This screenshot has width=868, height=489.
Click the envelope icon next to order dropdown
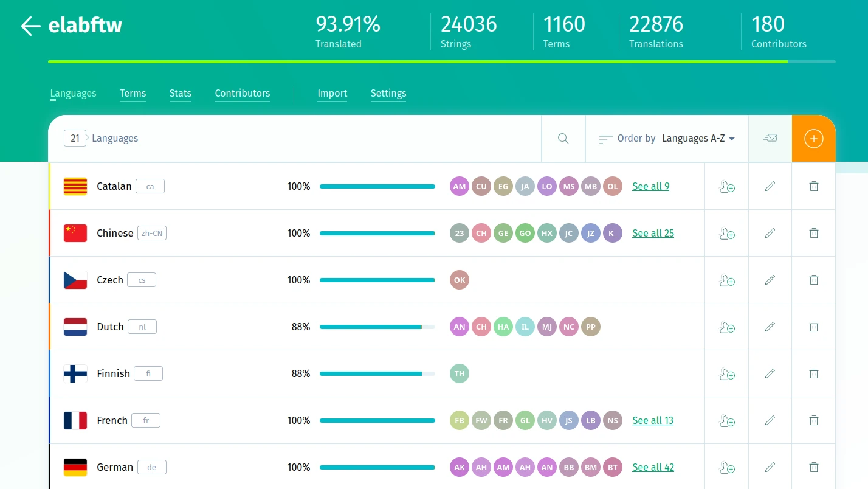[x=770, y=139]
